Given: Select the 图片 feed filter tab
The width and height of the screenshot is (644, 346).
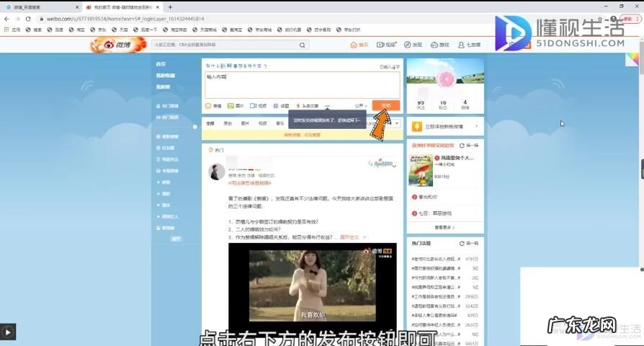Looking at the screenshot, I should click(245, 123).
